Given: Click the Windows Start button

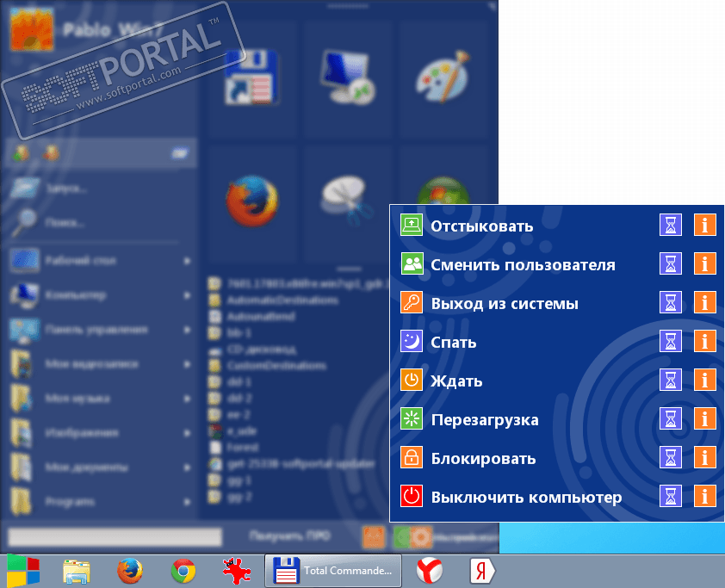Looking at the screenshot, I should click(x=23, y=572).
